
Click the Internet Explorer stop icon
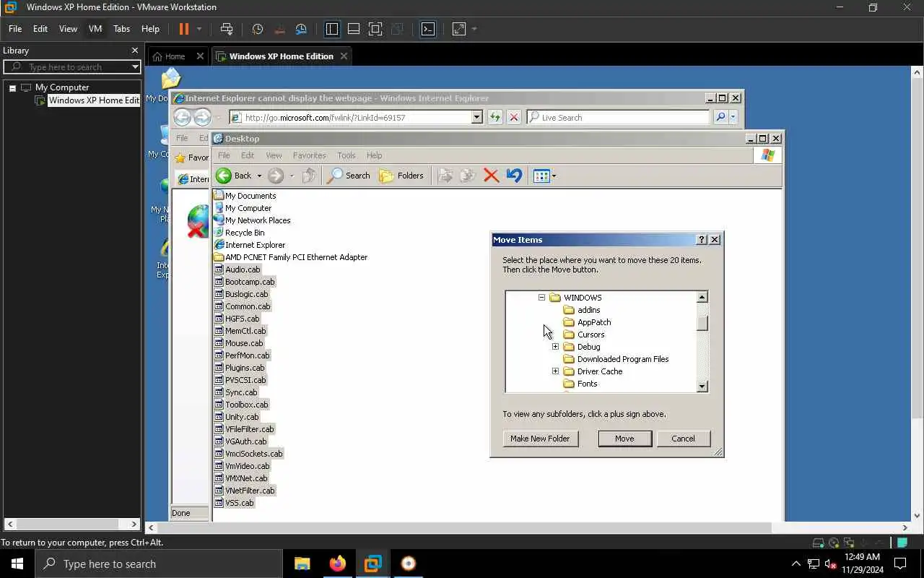(x=514, y=117)
